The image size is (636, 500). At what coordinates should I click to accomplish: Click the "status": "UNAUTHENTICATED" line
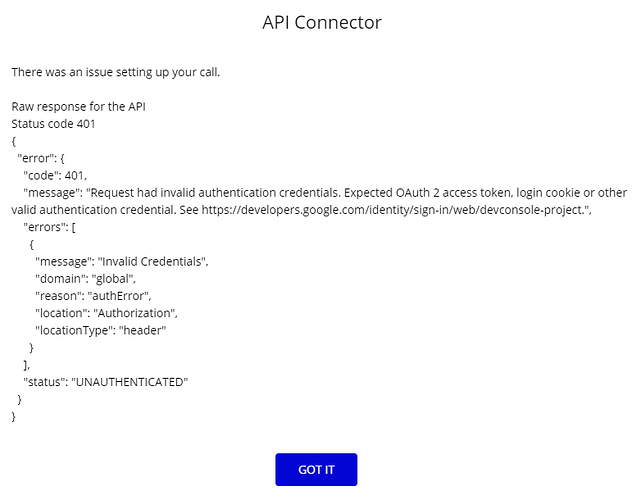[x=105, y=382]
